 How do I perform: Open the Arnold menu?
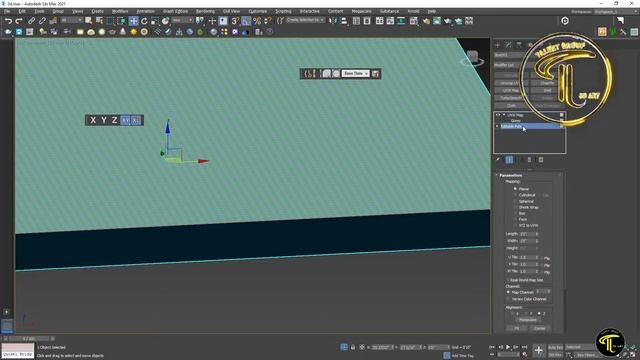(x=413, y=11)
